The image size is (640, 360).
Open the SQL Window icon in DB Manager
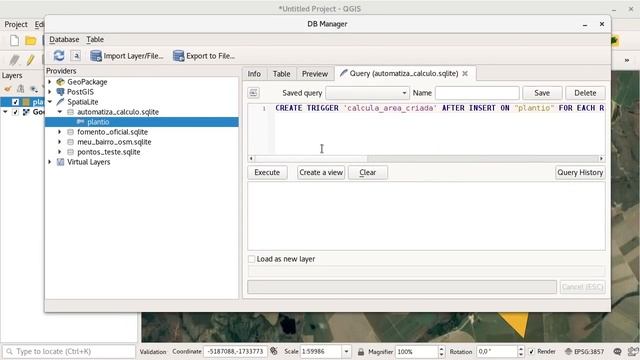76,56
